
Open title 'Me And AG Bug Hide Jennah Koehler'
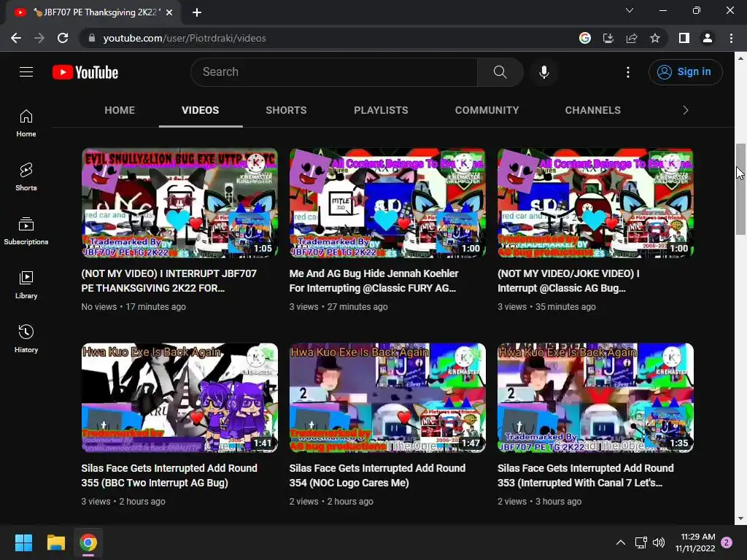(374, 281)
